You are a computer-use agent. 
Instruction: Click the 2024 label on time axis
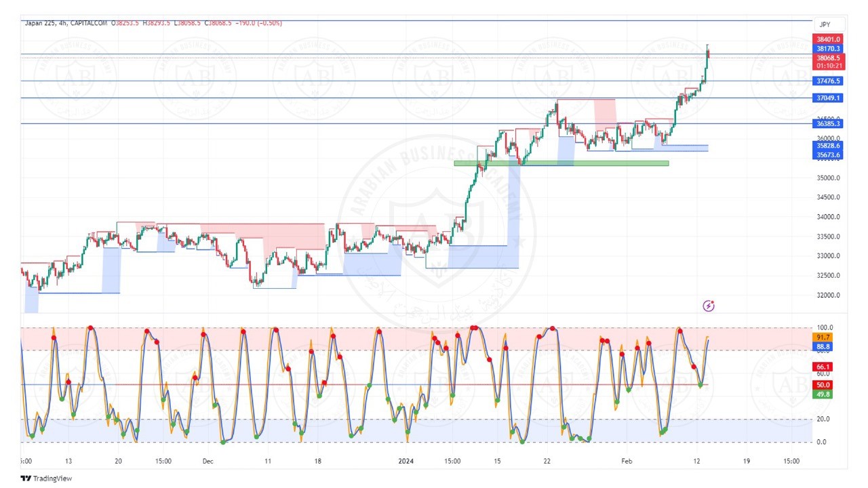pos(406,461)
